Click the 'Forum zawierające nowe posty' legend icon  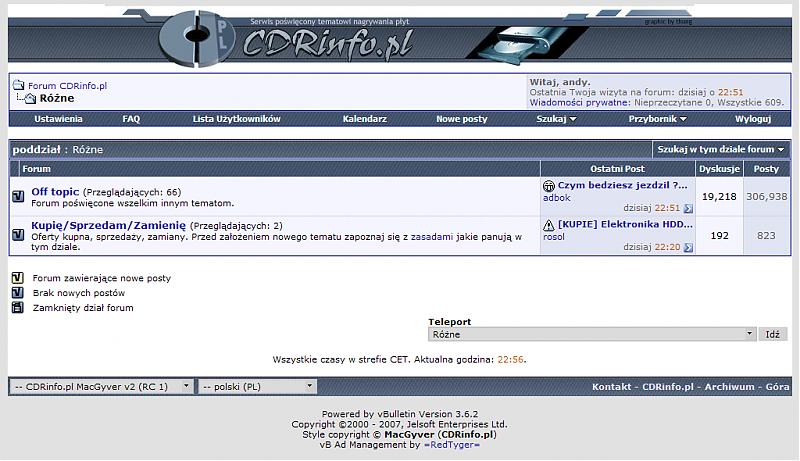[x=18, y=278]
